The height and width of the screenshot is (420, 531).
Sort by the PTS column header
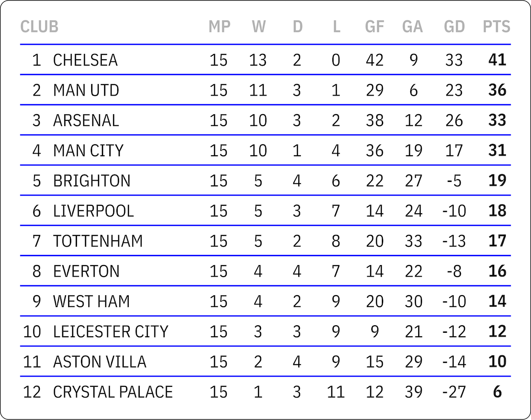496,27
